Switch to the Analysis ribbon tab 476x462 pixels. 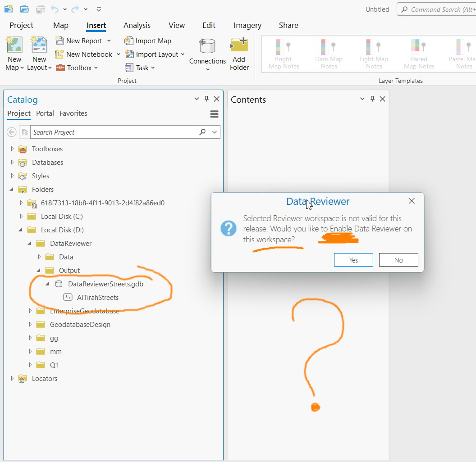[x=137, y=25]
